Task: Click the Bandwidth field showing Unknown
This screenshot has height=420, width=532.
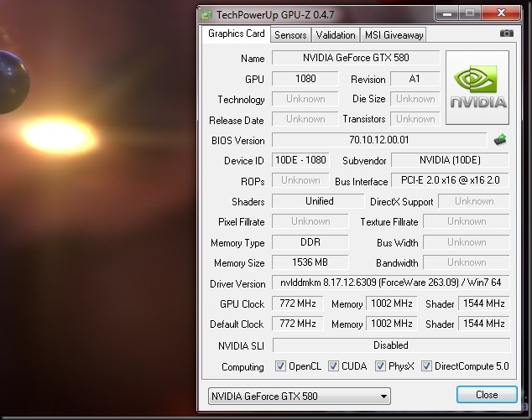Action: 467,262
